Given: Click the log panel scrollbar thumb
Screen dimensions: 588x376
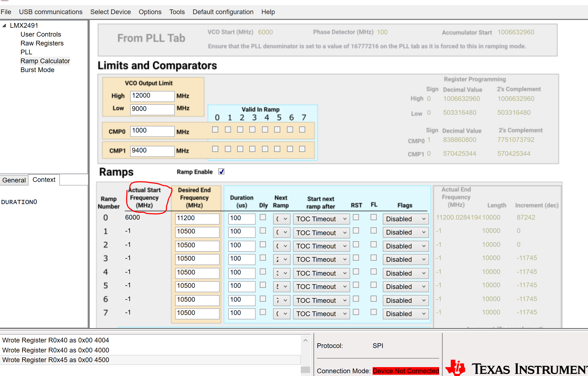Looking at the screenshot, I should (305, 369).
